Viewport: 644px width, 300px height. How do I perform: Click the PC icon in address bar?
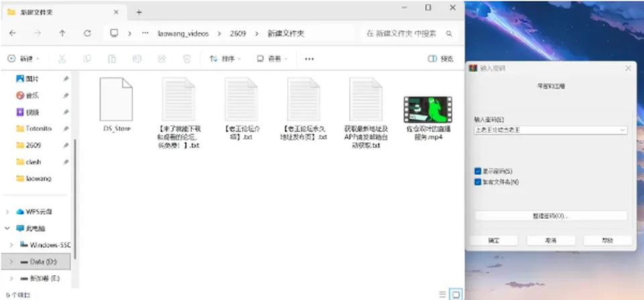coord(114,34)
